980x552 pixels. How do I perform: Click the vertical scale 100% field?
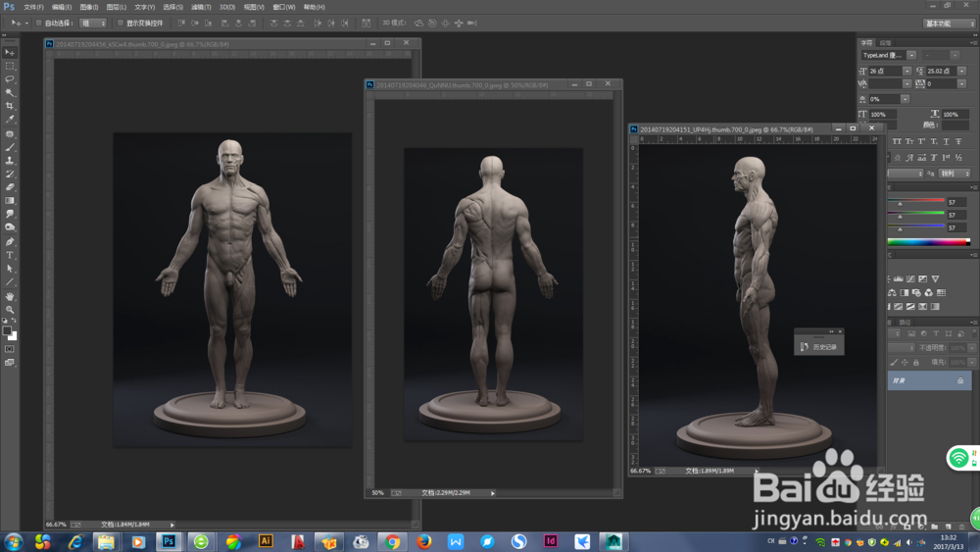pyautogui.click(x=882, y=115)
